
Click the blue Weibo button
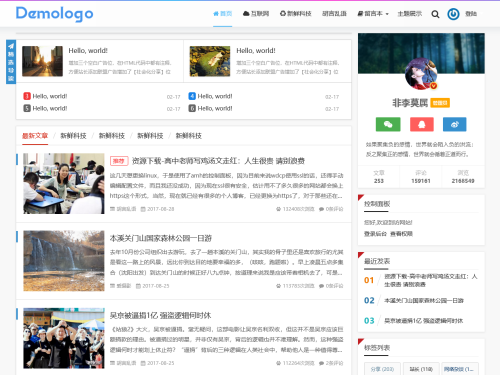(x=455, y=124)
